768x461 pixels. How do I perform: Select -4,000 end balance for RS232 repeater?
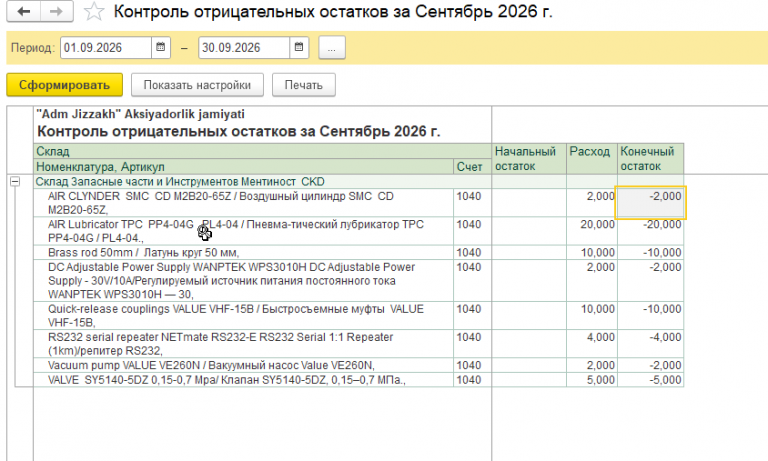pyautogui.click(x=650, y=343)
